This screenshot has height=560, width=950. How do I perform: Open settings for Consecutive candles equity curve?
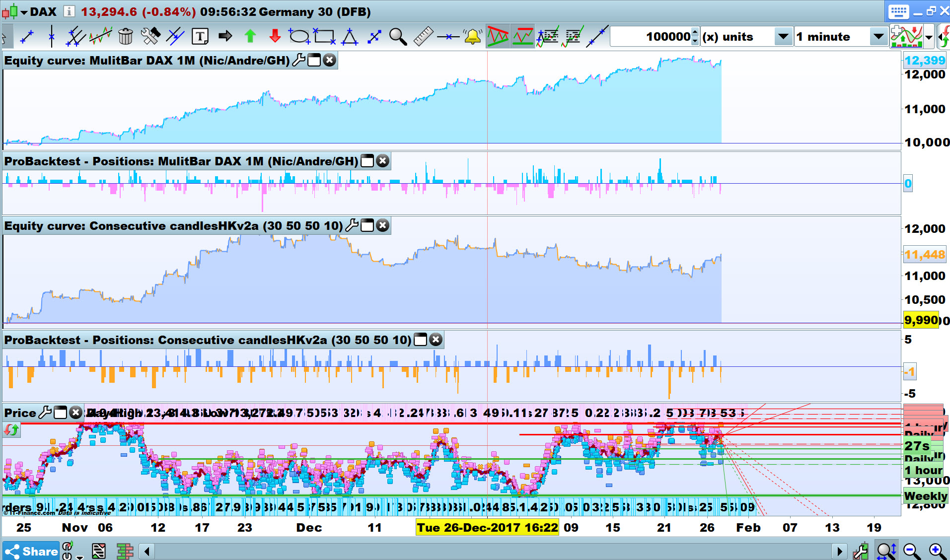(352, 225)
